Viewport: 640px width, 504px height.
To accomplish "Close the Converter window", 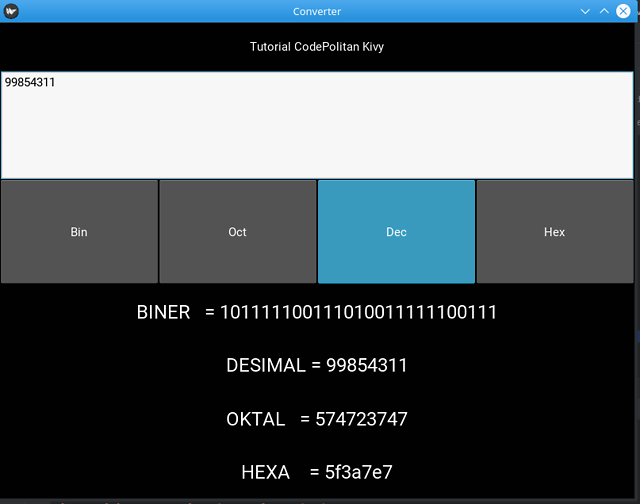I will [x=623, y=11].
